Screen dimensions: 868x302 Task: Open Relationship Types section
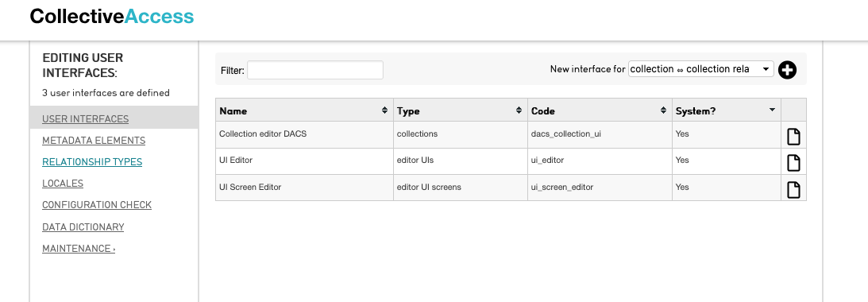(x=92, y=162)
